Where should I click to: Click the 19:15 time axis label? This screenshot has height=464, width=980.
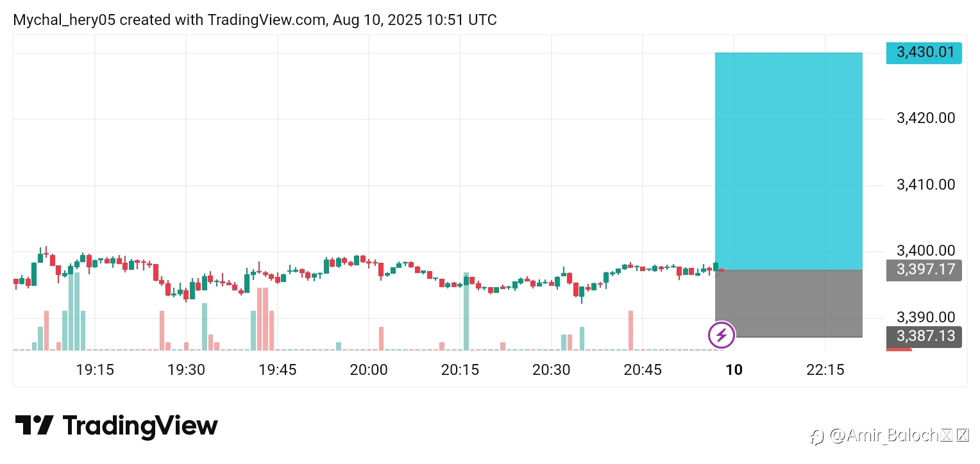tap(95, 370)
